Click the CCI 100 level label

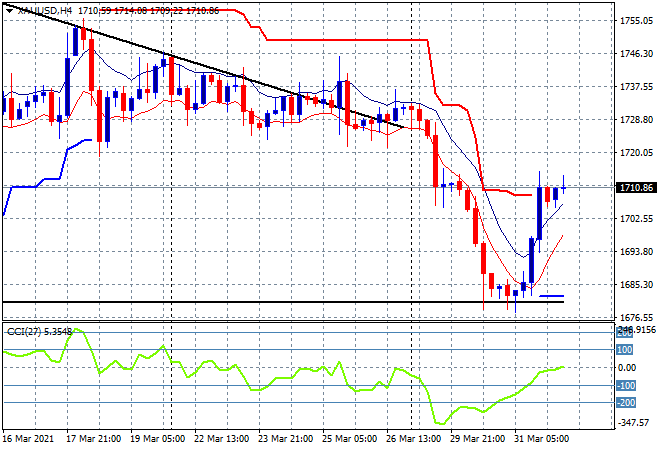(625, 350)
